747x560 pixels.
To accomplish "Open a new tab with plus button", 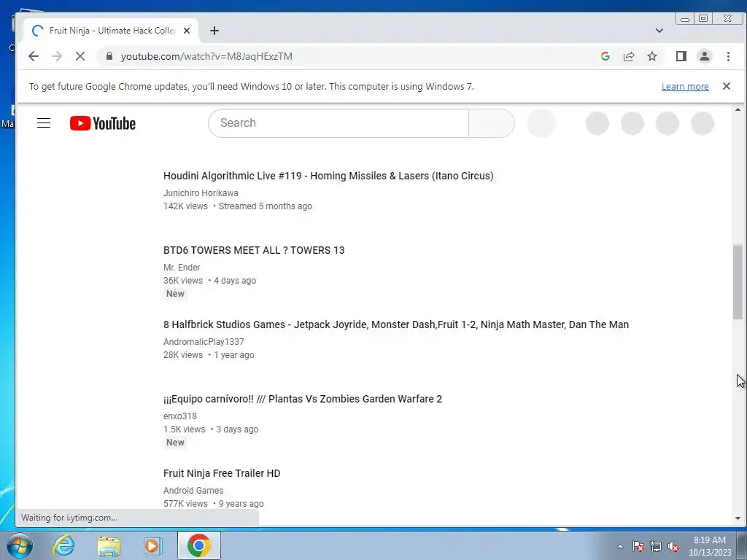I will 214,31.
